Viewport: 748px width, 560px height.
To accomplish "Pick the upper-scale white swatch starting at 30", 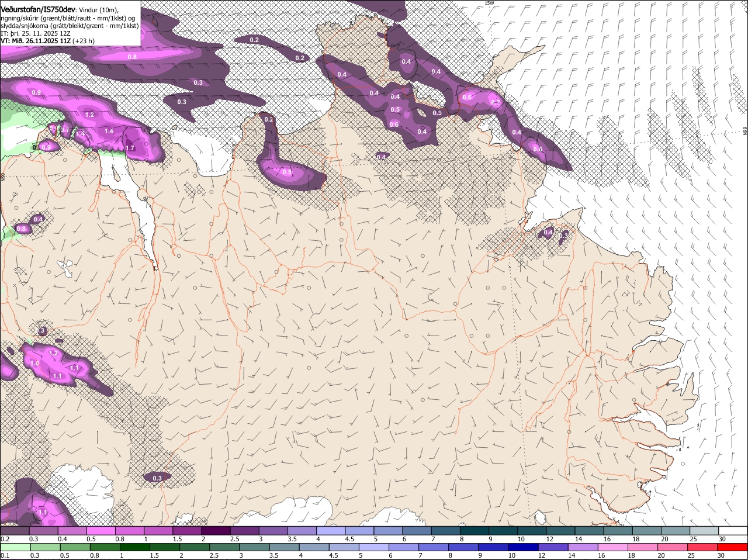I will (x=733, y=531).
